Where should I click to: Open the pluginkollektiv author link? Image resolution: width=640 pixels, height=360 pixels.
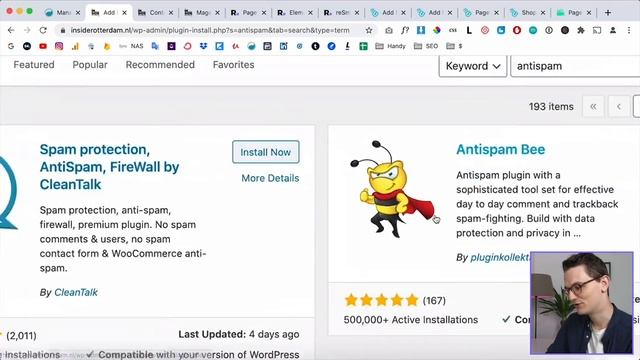coord(500,257)
